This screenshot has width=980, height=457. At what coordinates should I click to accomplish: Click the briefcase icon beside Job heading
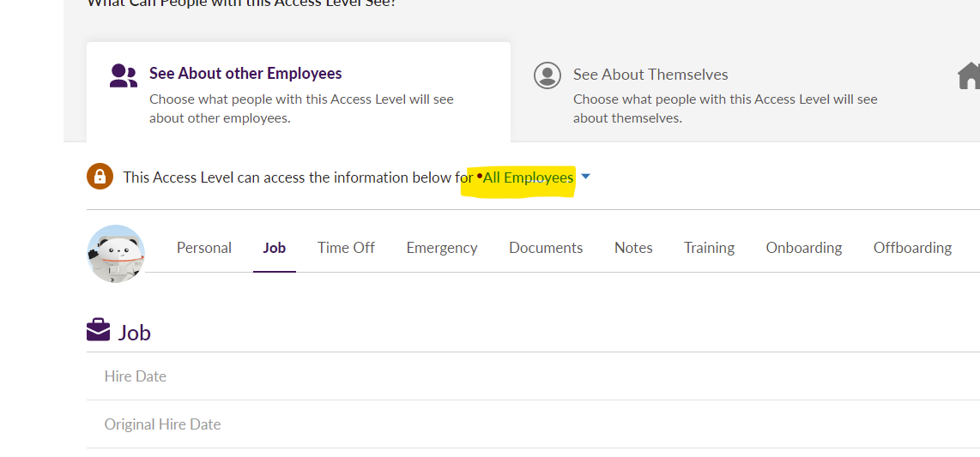(x=99, y=330)
